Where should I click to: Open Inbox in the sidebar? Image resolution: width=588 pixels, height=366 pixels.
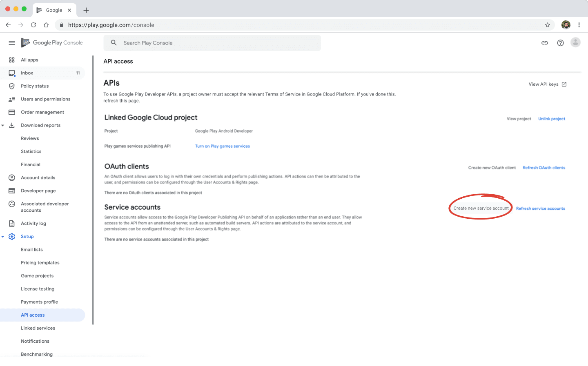tap(27, 73)
